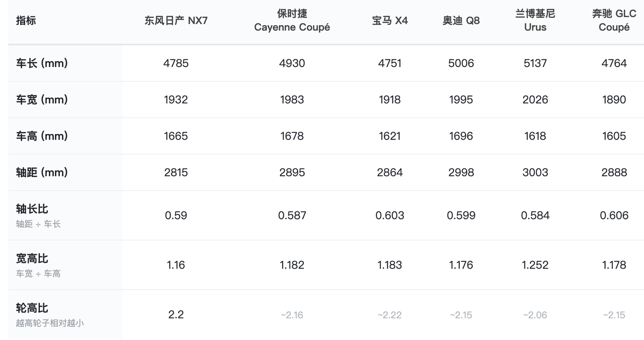Select the Urus 轴距 value 3003
This screenshot has width=644, height=340.
[x=535, y=172]
